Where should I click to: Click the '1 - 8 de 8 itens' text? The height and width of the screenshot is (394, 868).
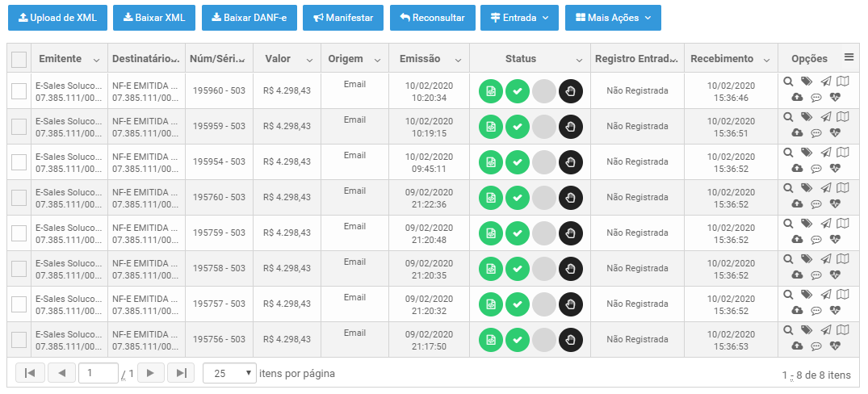816,375
